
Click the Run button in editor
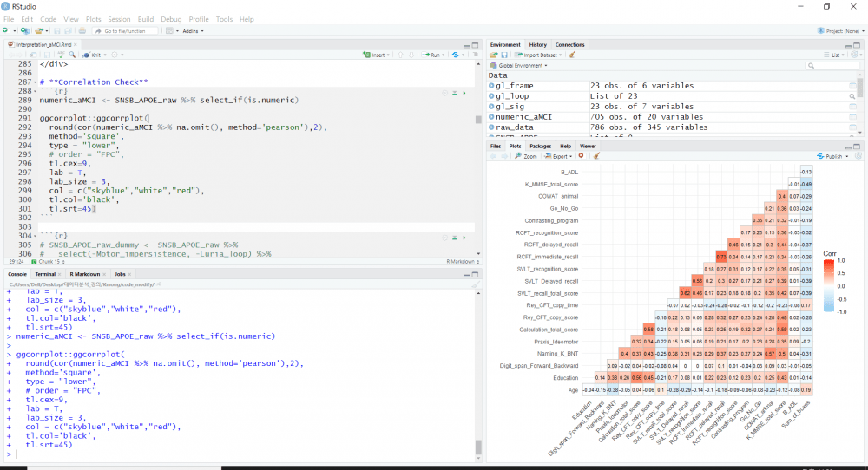coord(433,55)
